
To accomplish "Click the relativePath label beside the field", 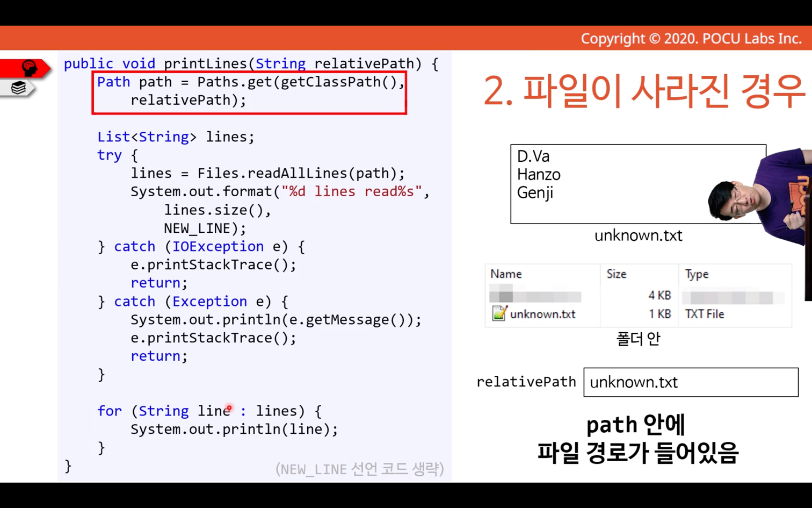I will (526, 382).
